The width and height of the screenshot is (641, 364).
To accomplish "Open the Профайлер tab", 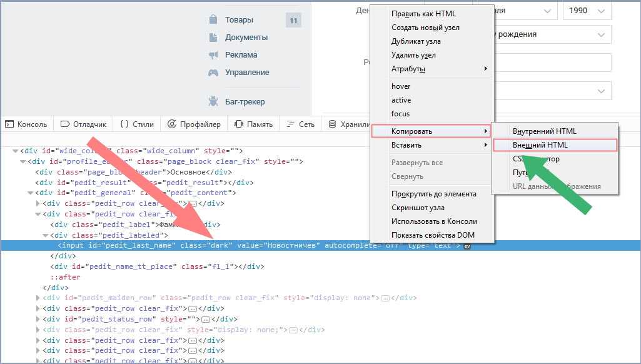I will 194,124.
